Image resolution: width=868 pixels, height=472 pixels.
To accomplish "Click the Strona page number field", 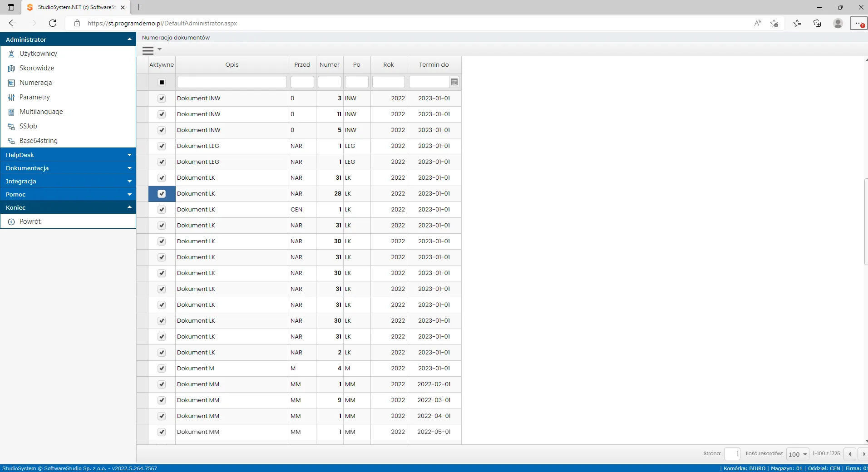I will click(732, 454).
